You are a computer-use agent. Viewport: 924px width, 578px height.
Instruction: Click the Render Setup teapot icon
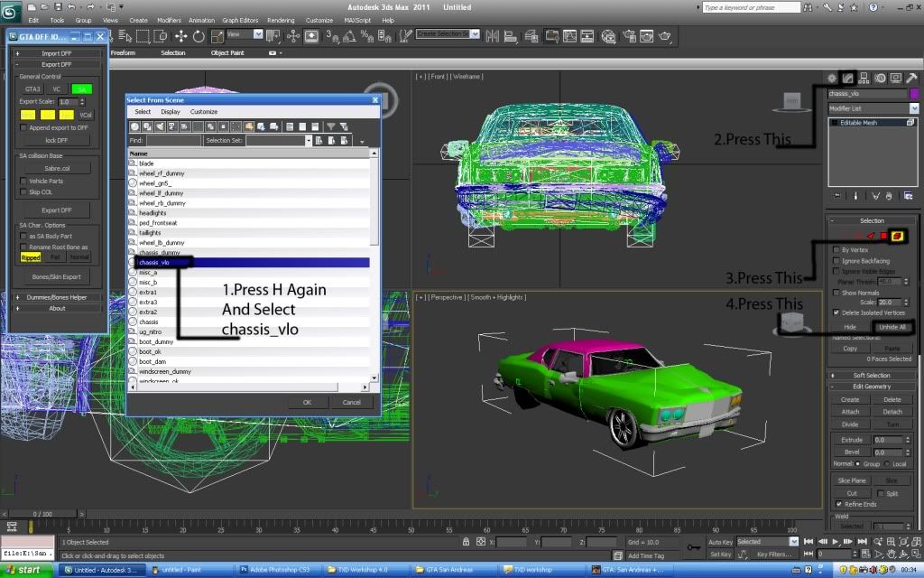click(629, 36)
